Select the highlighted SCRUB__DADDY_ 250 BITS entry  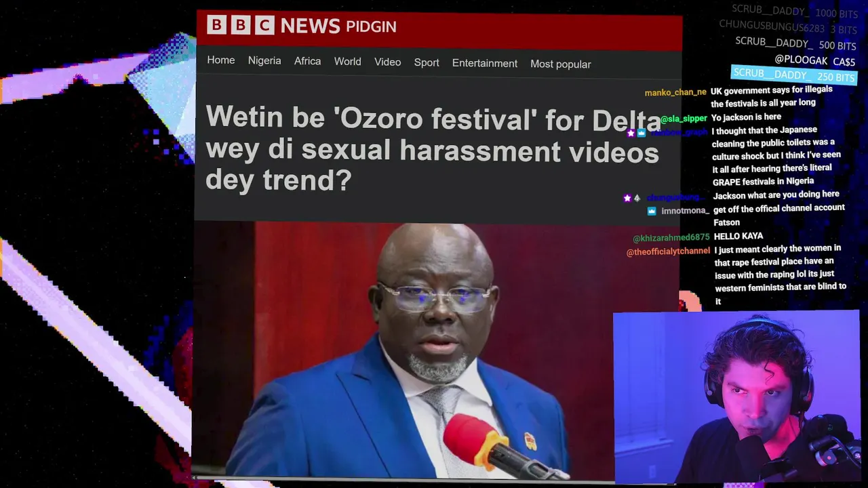pyautogui.click(x=794, y=74)
